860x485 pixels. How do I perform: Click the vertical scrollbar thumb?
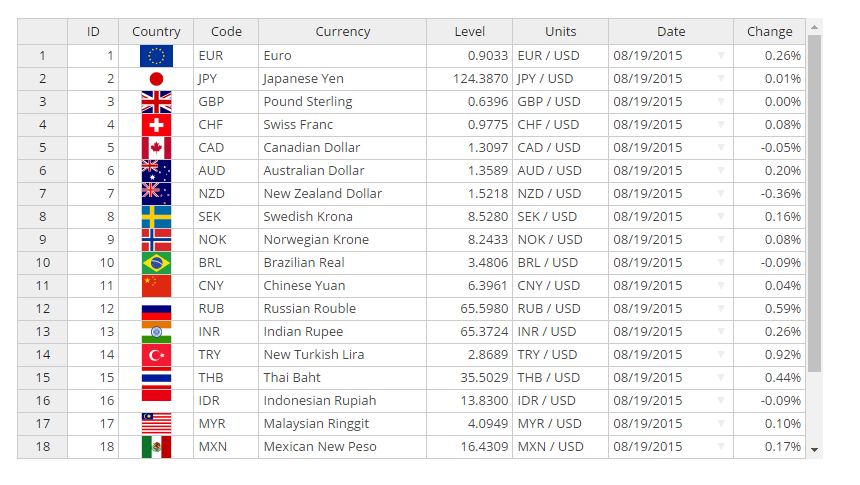[x=814, y=200]
